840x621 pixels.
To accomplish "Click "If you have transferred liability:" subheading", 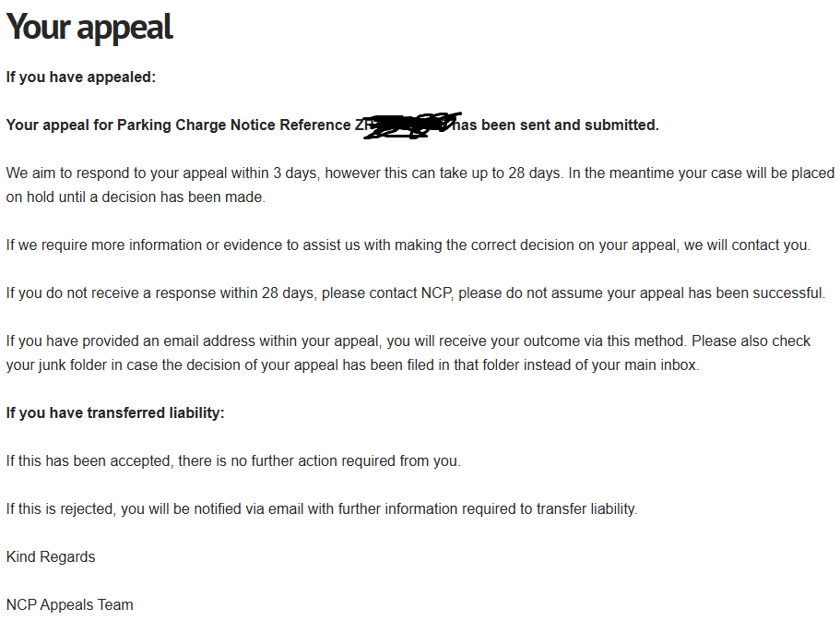I will point(115,413).
